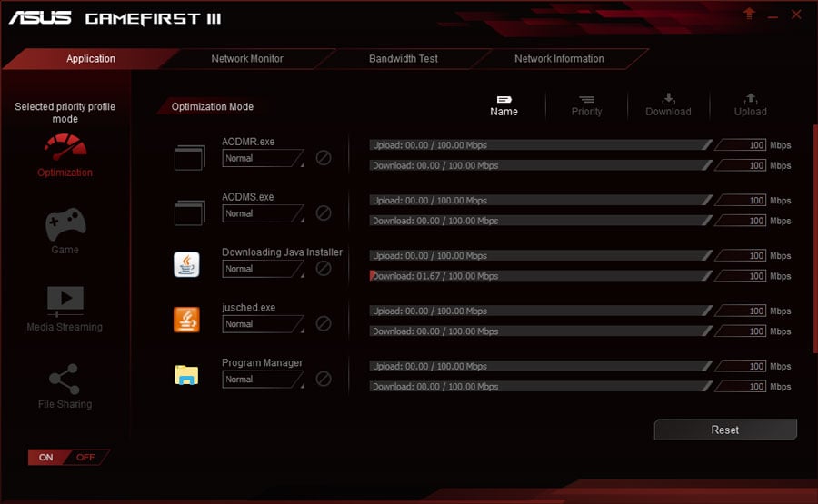Screen dimensions: 818x504
Task: Close the GameFirst III window
Action: click(x=796, y=14)
